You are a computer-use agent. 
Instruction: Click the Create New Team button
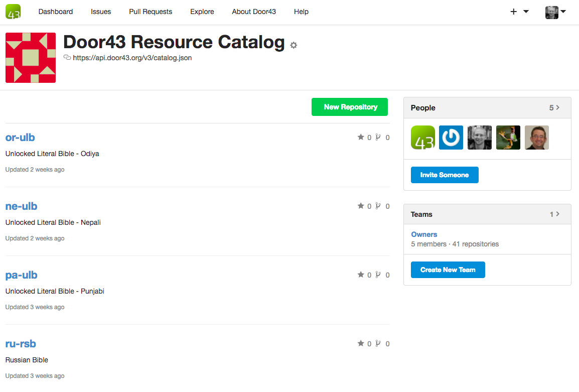448,270
